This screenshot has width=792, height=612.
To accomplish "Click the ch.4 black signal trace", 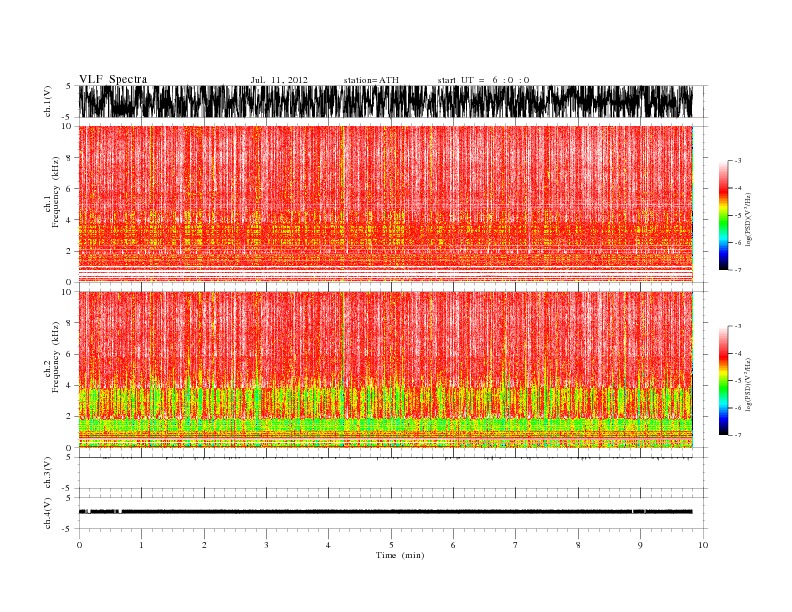I will click(385, 512).
